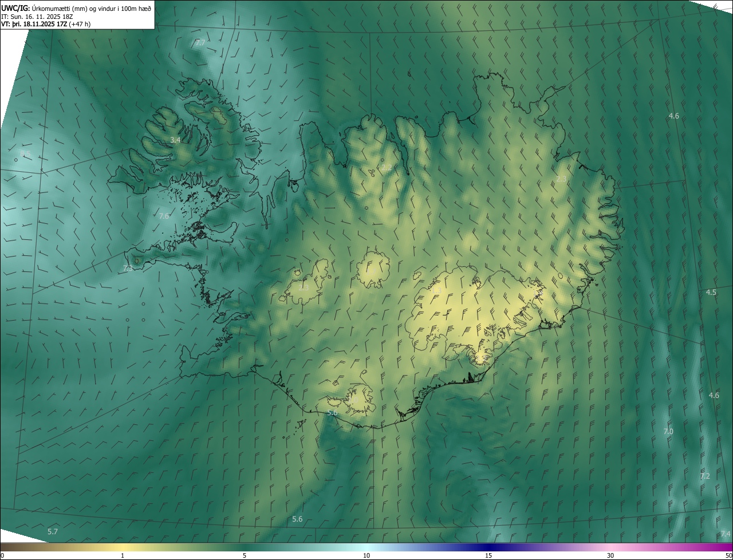Click the initial time line 'IT: Sun. 16. 11. 2025 18Z'
This screenshot has height=560, width=733.
point(37,17)
